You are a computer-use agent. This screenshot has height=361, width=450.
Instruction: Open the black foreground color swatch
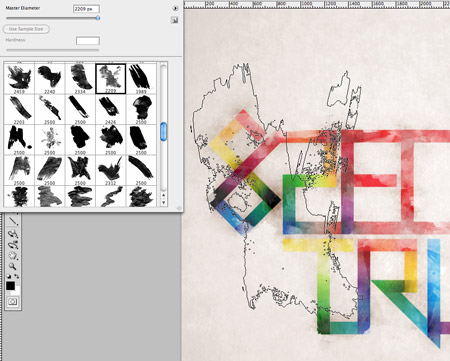[10, 286]
